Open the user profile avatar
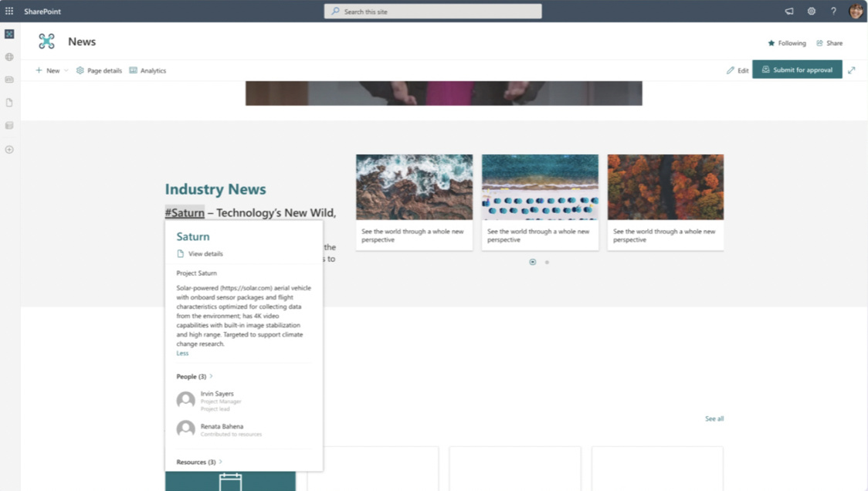Screen dimensions: 868x491 click(856, 12)
